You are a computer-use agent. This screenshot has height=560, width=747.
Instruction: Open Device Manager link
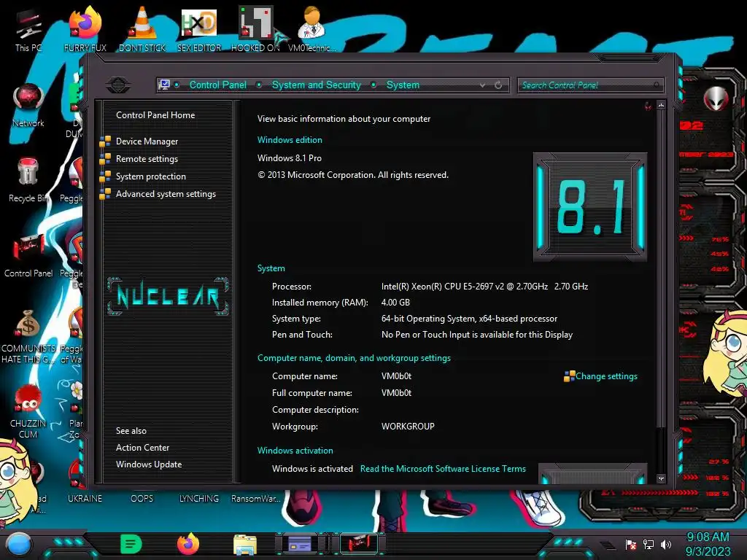click(x=147, y=141)
